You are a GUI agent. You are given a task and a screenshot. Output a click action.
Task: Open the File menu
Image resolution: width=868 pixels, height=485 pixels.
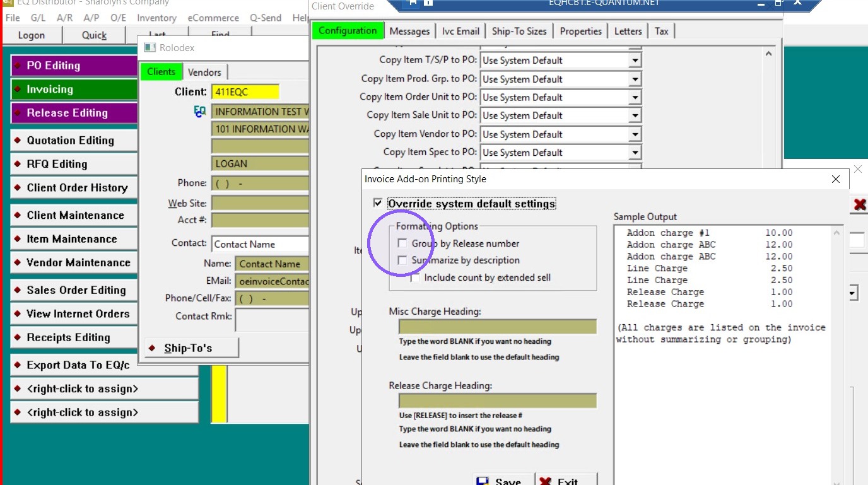pos(13,18)
